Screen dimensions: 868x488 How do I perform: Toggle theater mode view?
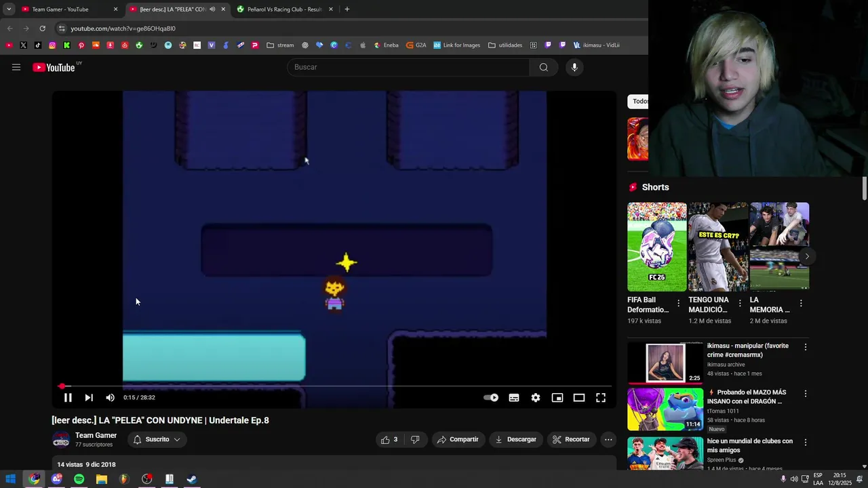pos(579,398)
